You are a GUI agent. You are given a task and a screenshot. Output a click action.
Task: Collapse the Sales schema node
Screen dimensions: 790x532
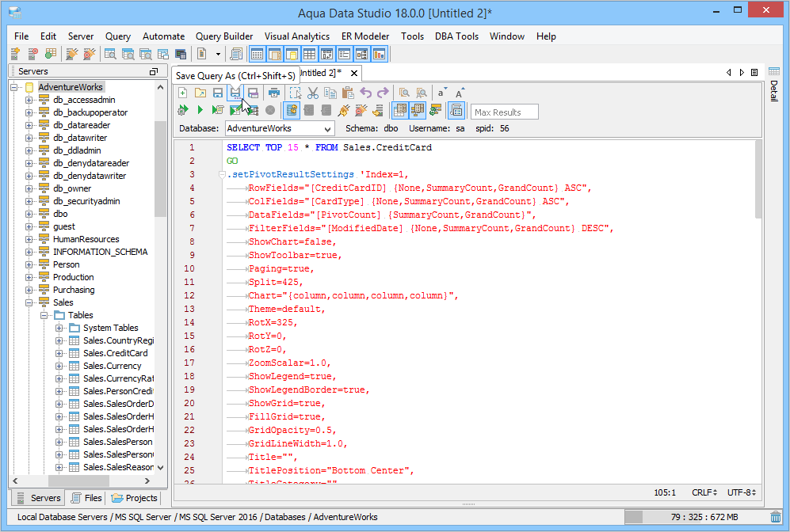(29, 302)
